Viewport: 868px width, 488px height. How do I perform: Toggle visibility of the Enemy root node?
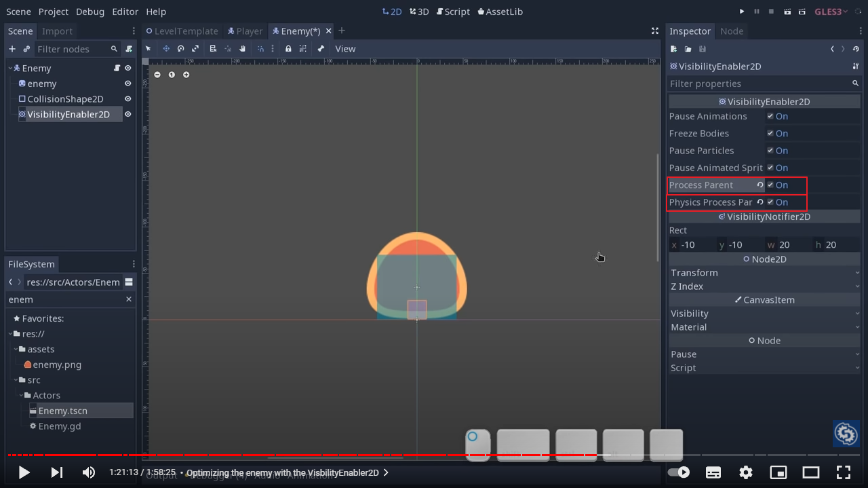[x=127, y=68]
